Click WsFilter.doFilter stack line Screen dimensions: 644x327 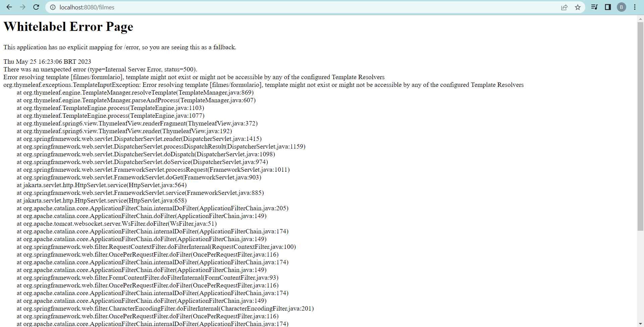tap(117, 224)
